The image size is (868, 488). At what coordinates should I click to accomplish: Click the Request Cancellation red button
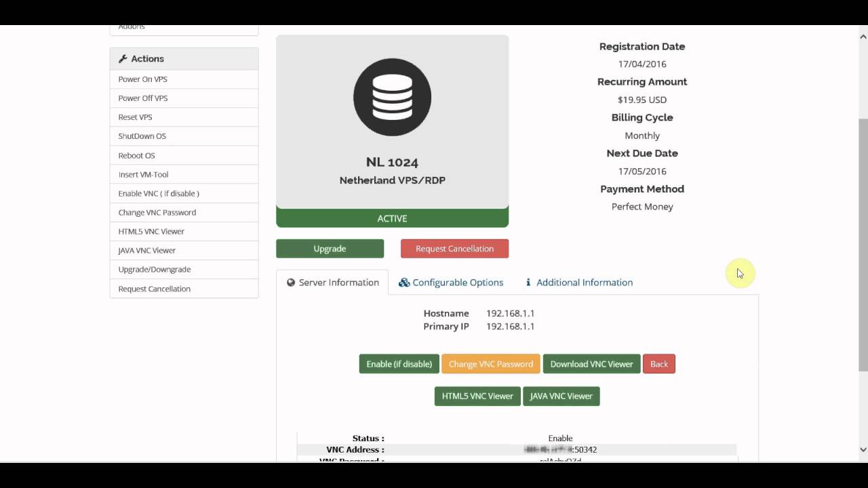(x=454, y=249)
